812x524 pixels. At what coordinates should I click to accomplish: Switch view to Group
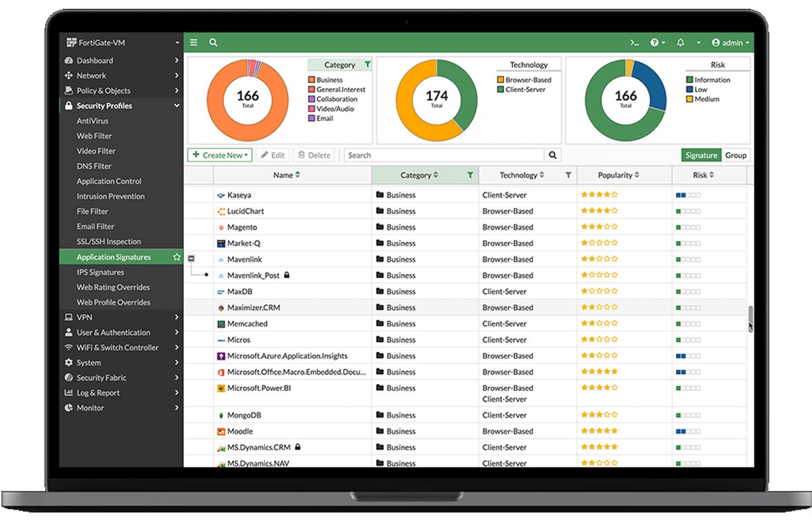(x=736, y=155)
